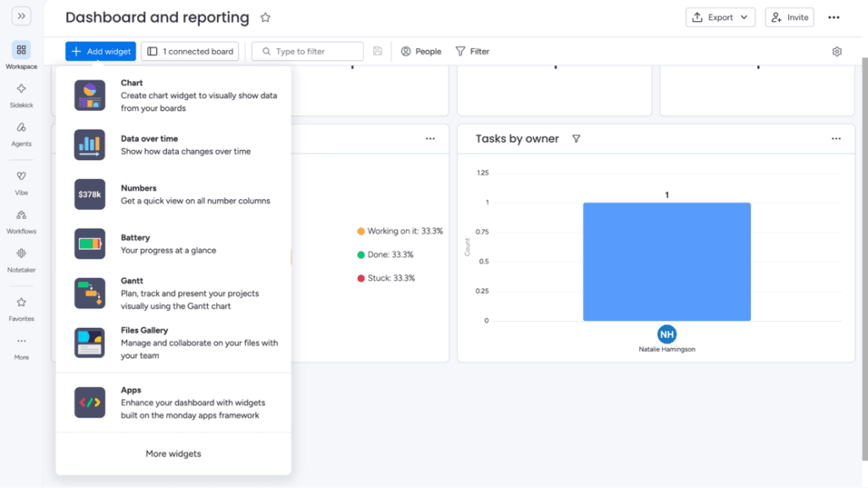Click the save filter disk icon
This screenshot has width=868, height=488.
(377, 52)
